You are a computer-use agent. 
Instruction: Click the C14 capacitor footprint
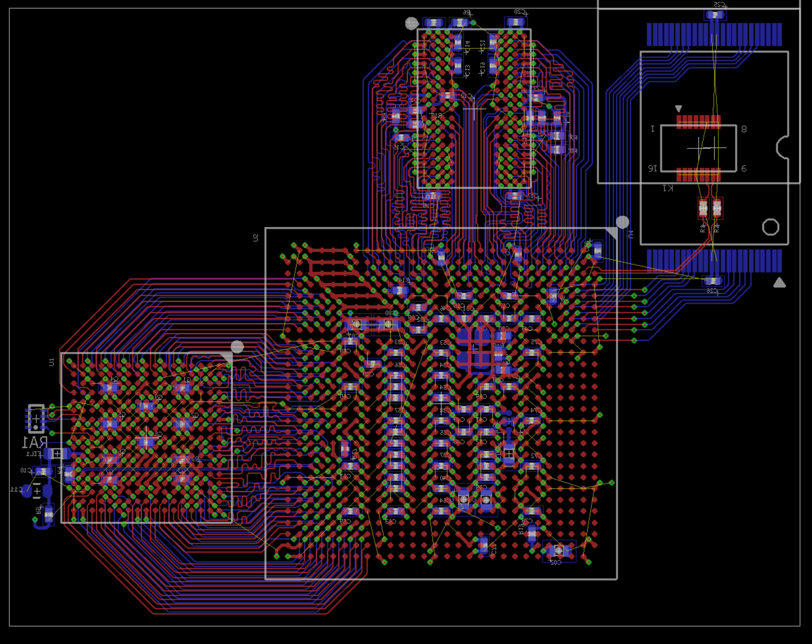tap(458, 43)
